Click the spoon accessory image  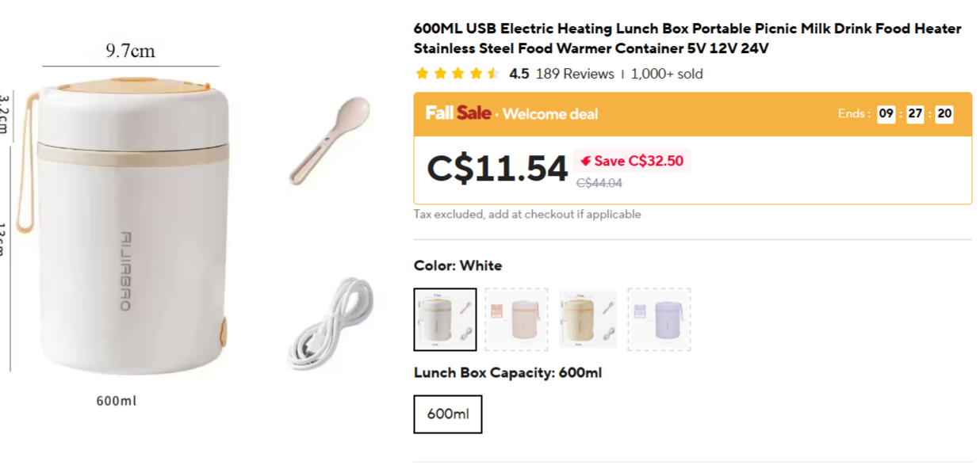coord(329,140)
